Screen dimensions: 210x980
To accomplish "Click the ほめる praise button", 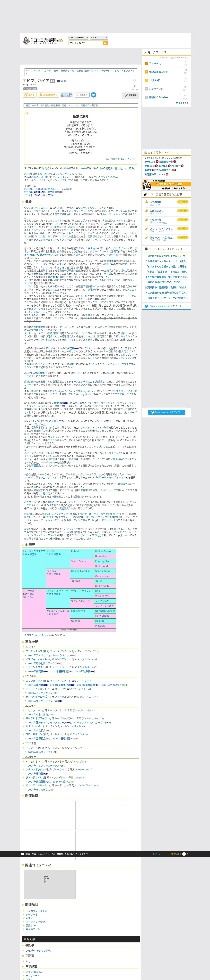I will pyautogui.click(x=30, y=95).
